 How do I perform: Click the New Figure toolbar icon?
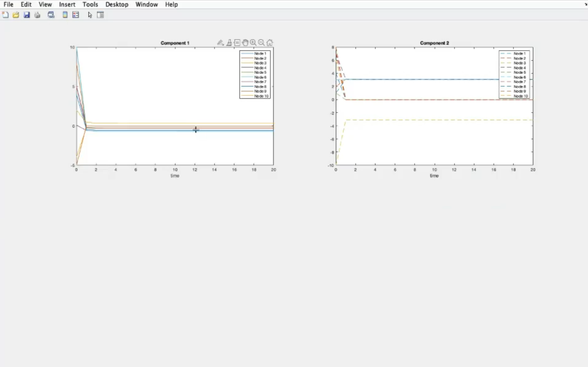[5, 15]
